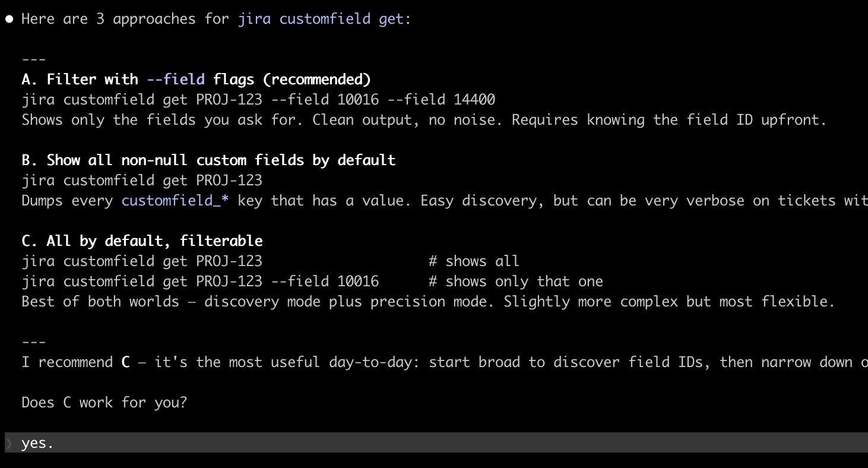This screenshot has height=468, width=868.
Task: Click the prompt input line containing 'yes.'
Action: [416, 443]
